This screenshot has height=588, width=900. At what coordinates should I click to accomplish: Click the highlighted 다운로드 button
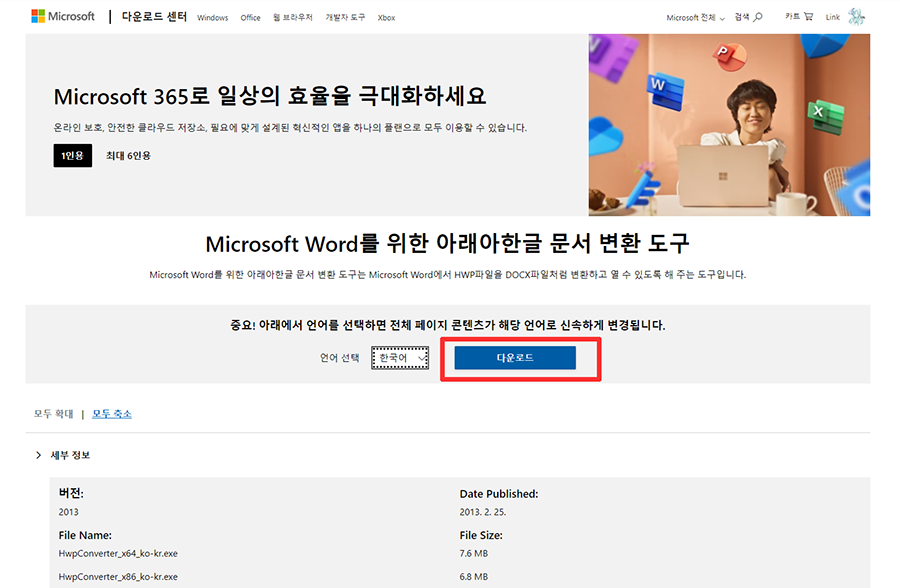click(517, 358)
